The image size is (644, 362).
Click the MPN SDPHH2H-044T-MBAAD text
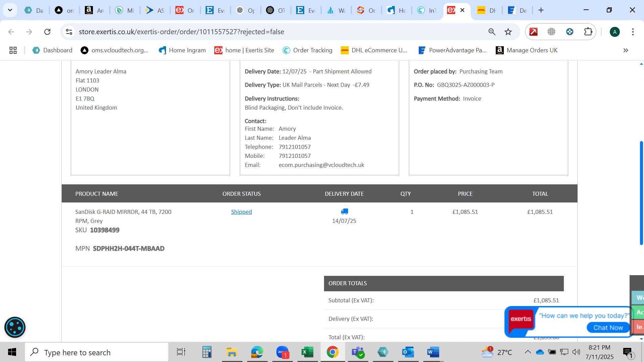(128, 249)
